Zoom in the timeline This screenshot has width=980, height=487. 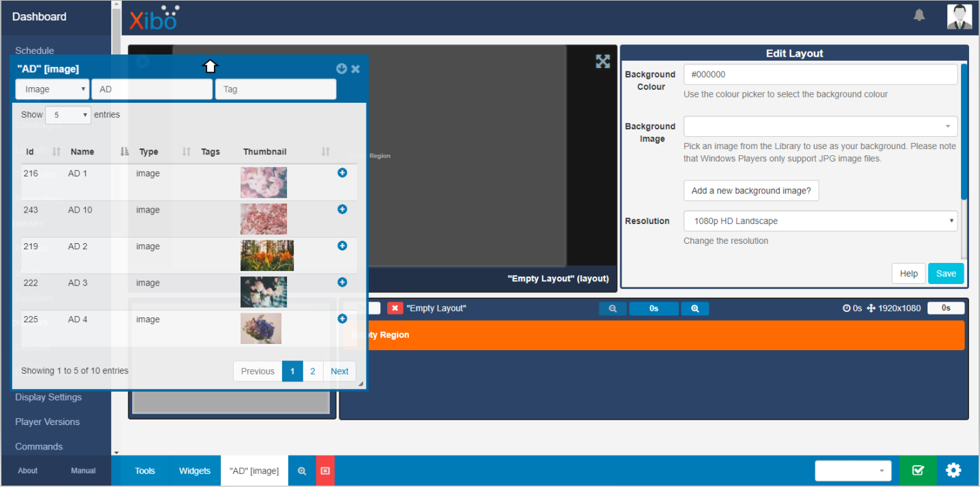point(694,309)
